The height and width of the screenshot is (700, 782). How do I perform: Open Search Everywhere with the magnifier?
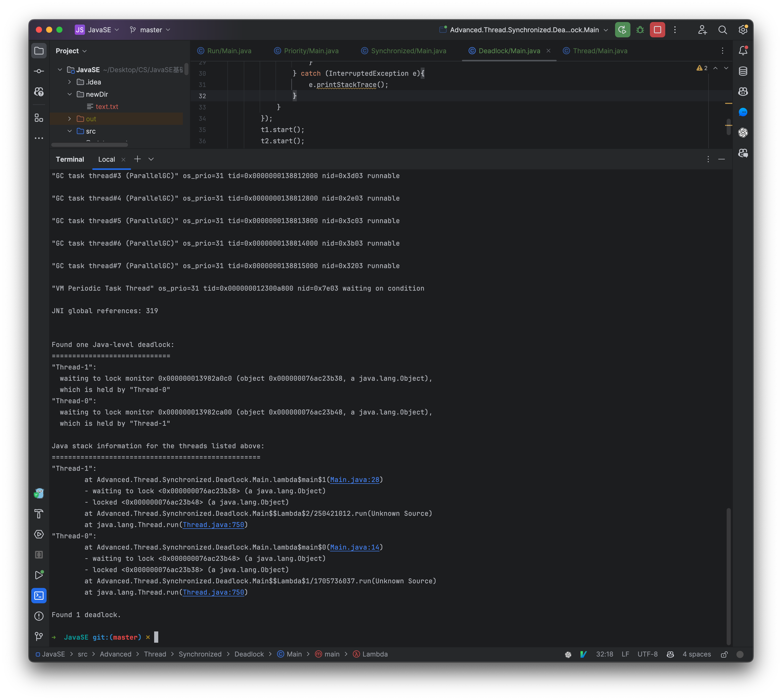coord(723,30)
